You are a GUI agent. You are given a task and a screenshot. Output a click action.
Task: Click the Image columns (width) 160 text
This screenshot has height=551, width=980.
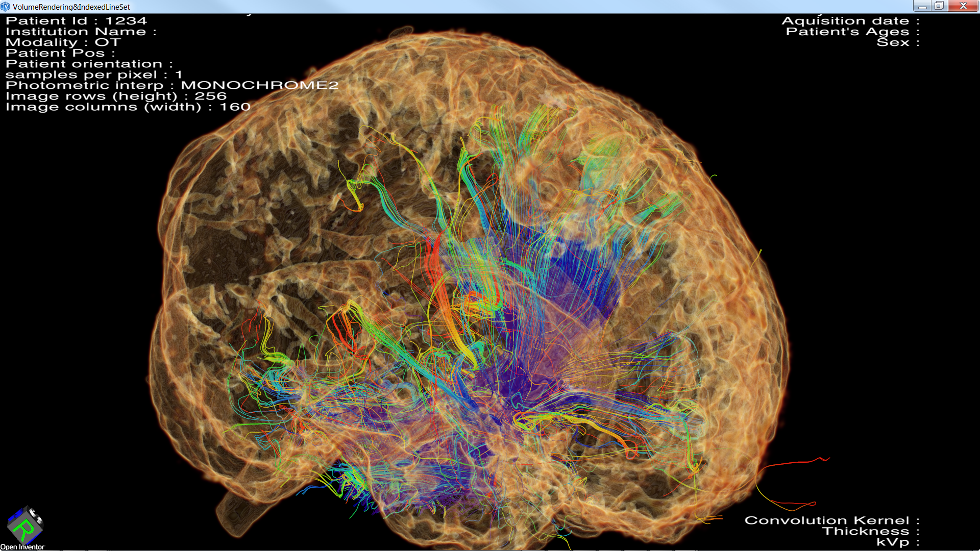(128, 107)
